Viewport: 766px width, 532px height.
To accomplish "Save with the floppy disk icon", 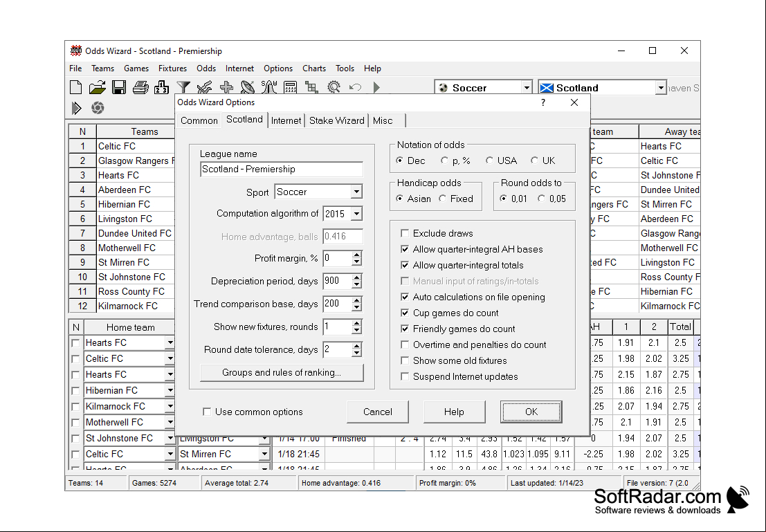I will tap(119, 87).
